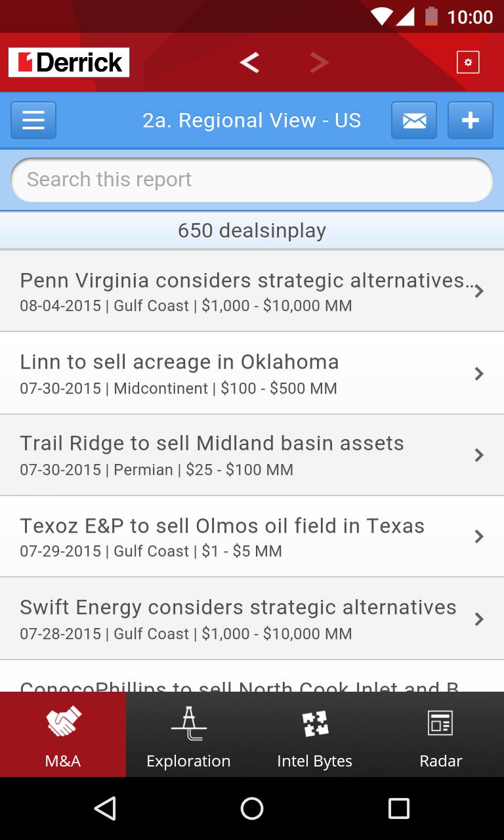Open Android recent apps square
This screenshot has width=504, height=840.
click(x=398, y=808)
